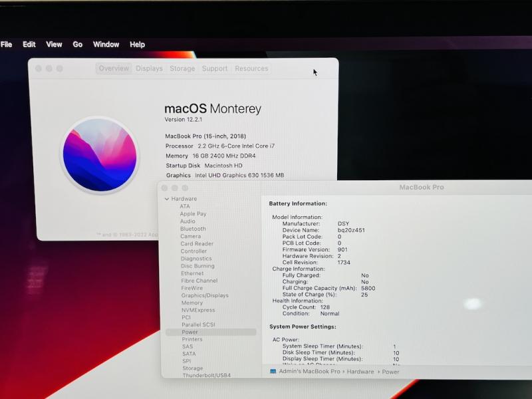Viewport: 532px width, 399px height.
Task: Click the Processor 2.2 GHz line
Action: coord(220,146)
